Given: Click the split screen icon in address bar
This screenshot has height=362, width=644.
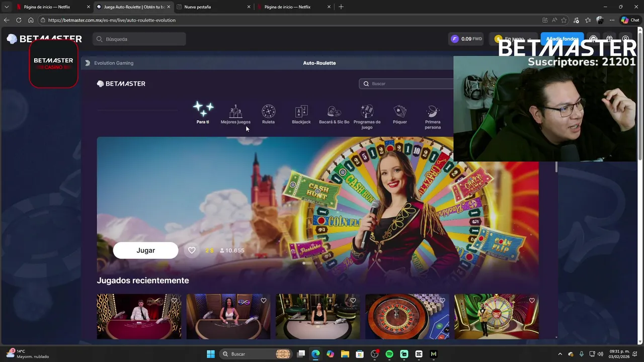Looking at the screenshot, I should coord(545,20).
